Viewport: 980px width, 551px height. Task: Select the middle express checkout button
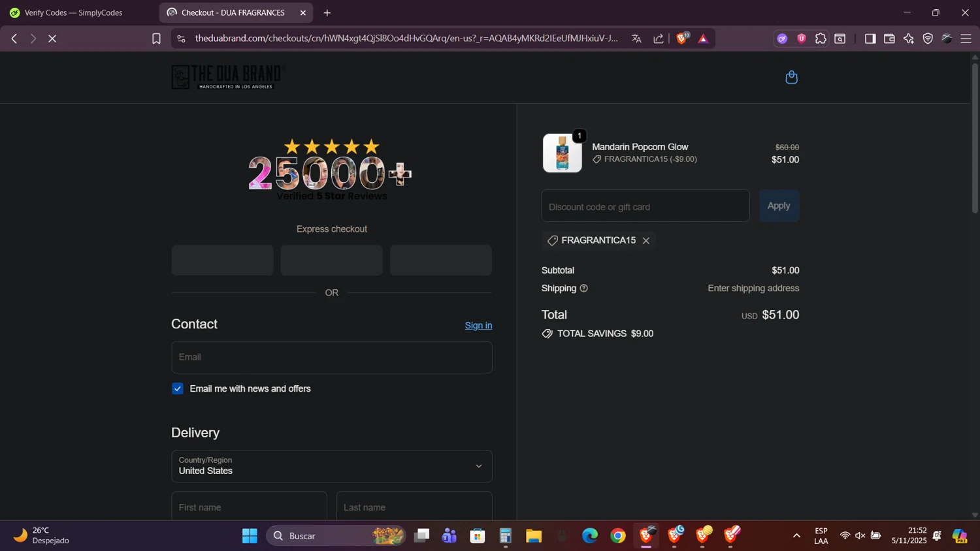(332, 260)
